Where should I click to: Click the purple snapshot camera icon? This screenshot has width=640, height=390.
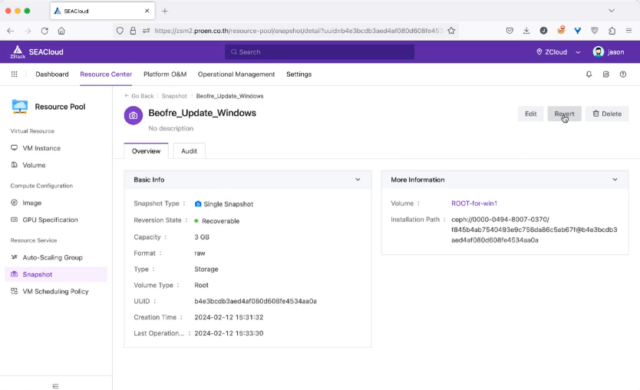pos(133,115)
